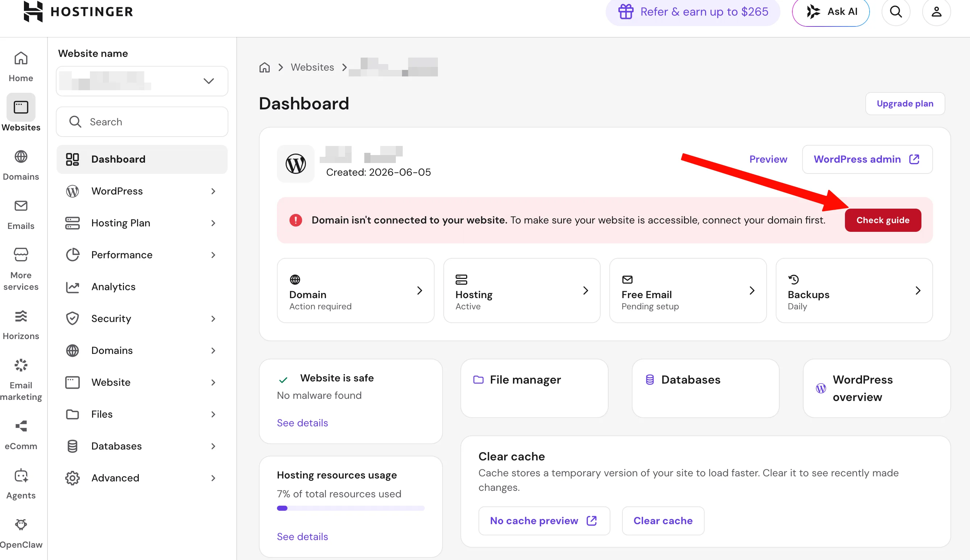This screenshot has height=560, width=970.
Task: Open the Databases shortcut card
Action: [706, 388]
